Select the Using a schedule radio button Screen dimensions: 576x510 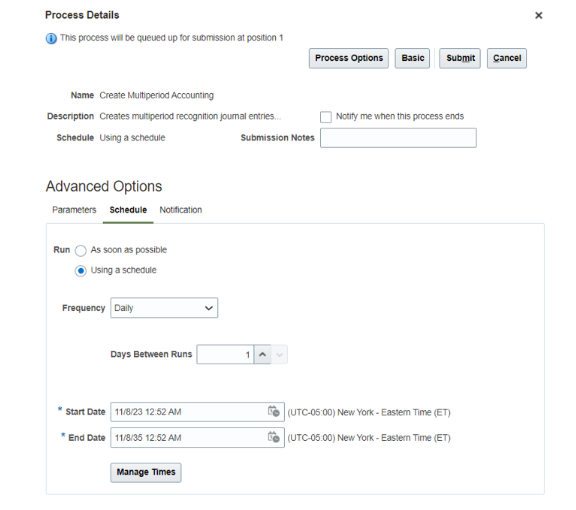coord(80,271)
